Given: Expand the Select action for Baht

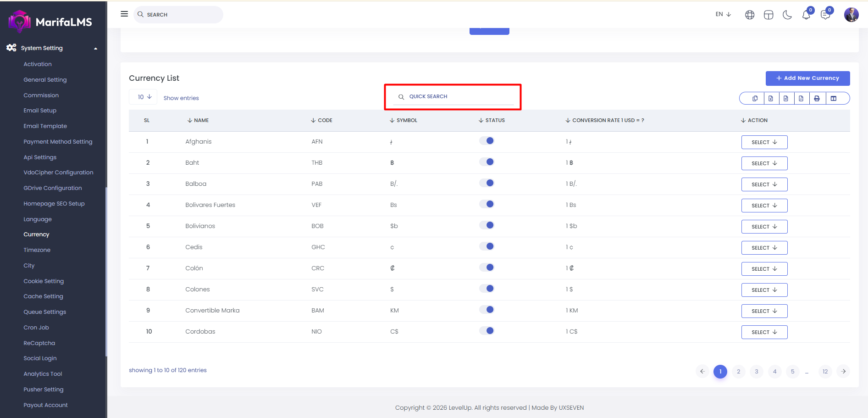Looking at the screenshot, I should [x=764, y=163].
